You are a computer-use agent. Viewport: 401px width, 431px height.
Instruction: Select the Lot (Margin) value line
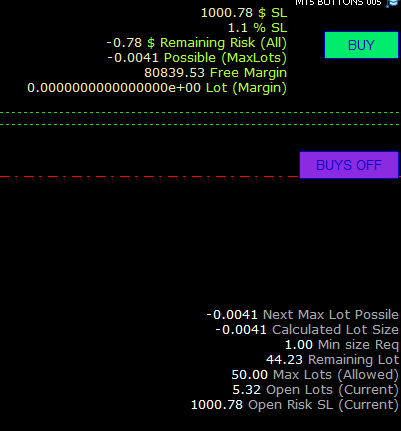point(157,88)
